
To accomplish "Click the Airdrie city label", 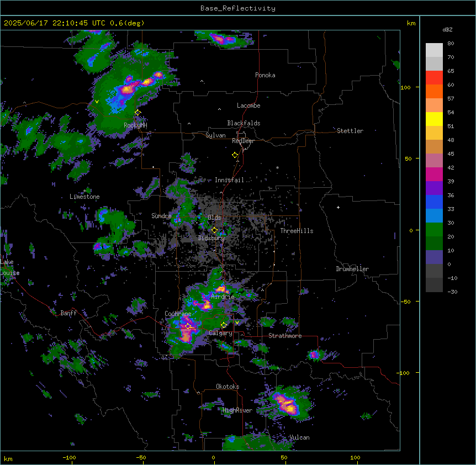I will coord(223,297).
